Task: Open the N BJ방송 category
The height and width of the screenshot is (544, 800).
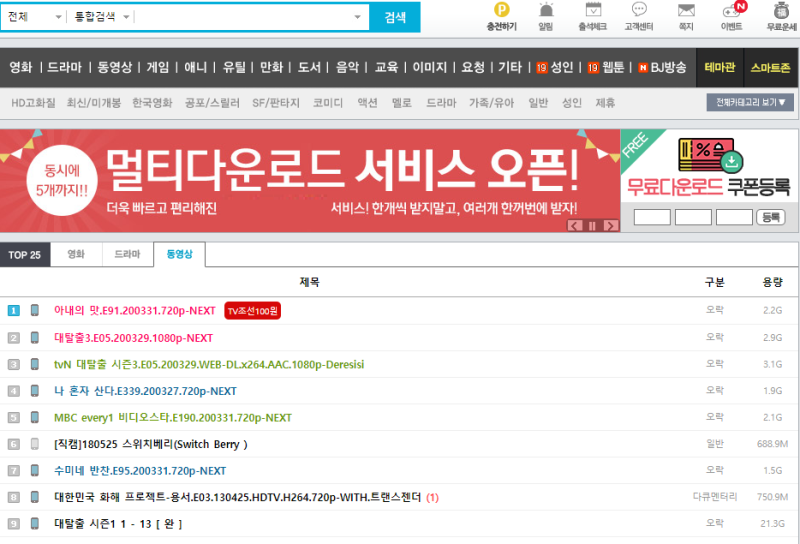Action: pos(662,67)
